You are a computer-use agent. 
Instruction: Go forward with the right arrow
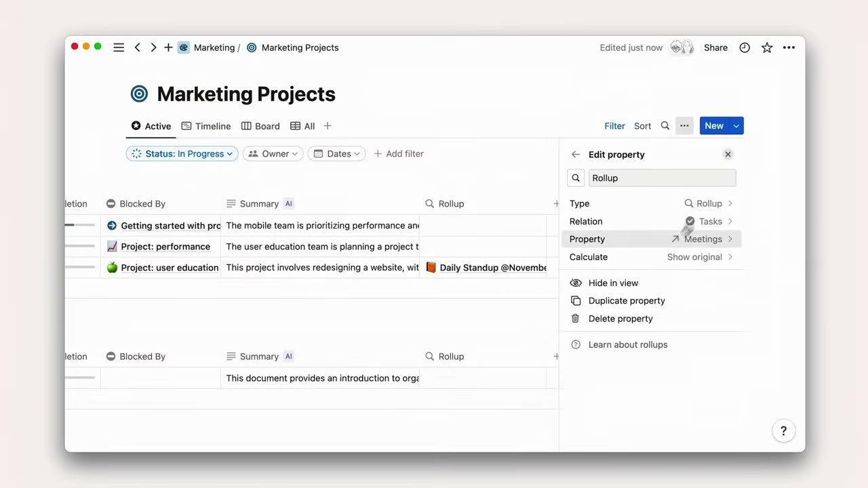[153, 47]
